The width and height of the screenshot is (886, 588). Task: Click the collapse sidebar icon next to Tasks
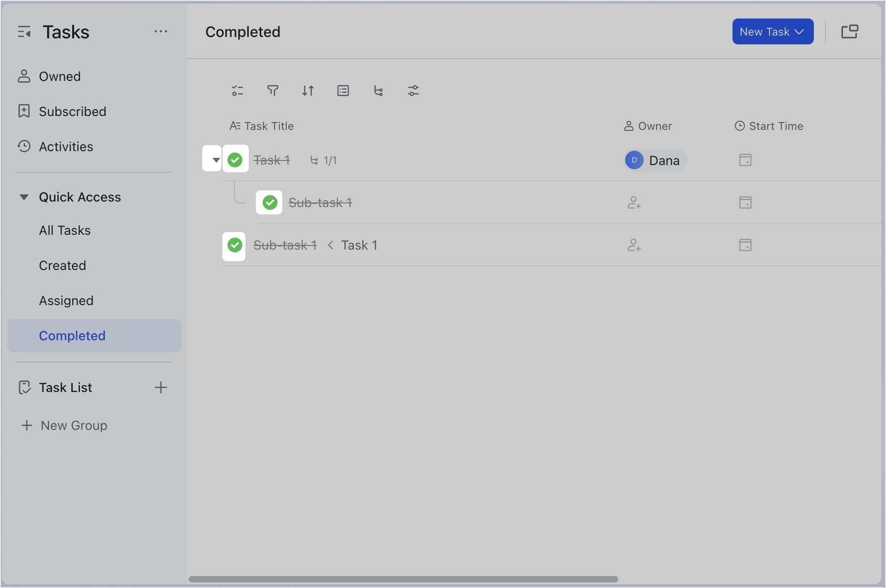point(24,31)
